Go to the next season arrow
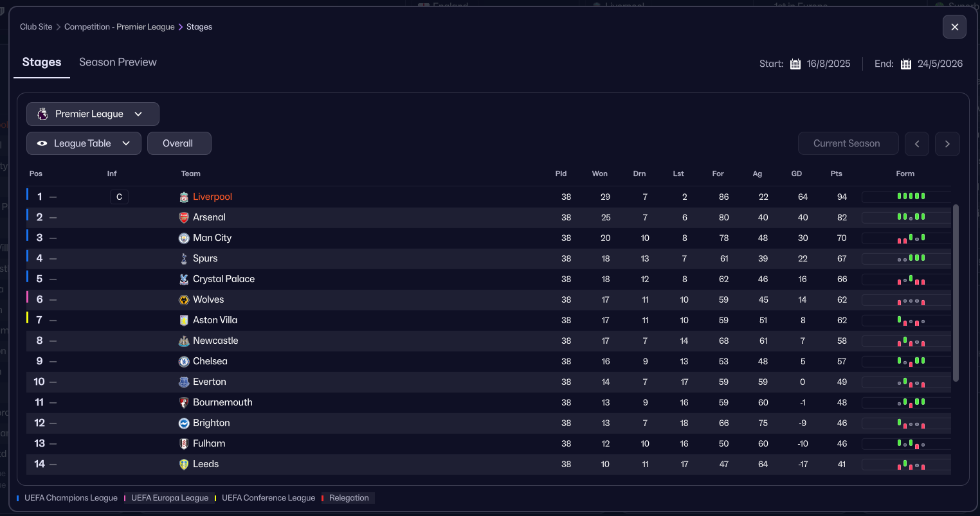The height and width of the screenshot is (516, 980). tap(947, 144)
